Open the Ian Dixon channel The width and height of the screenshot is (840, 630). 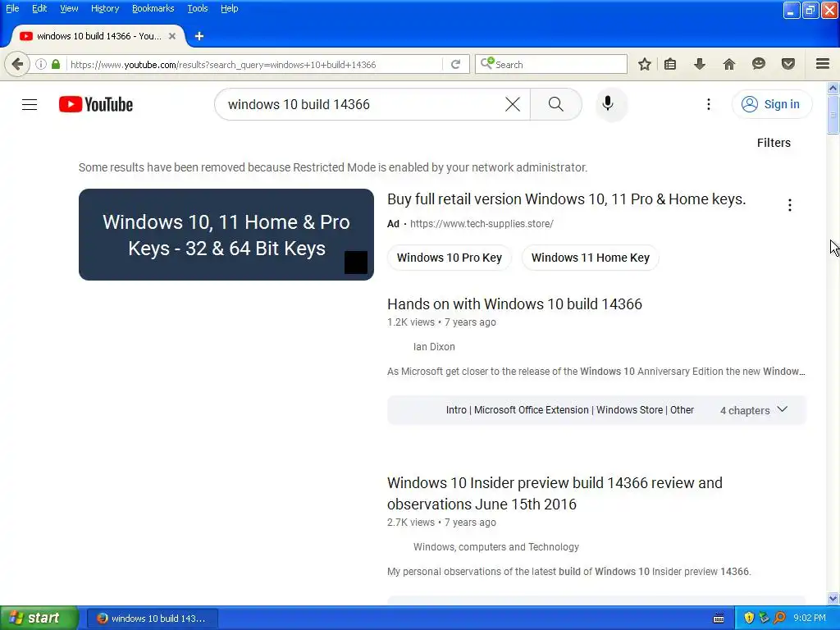tap(434, 347)
